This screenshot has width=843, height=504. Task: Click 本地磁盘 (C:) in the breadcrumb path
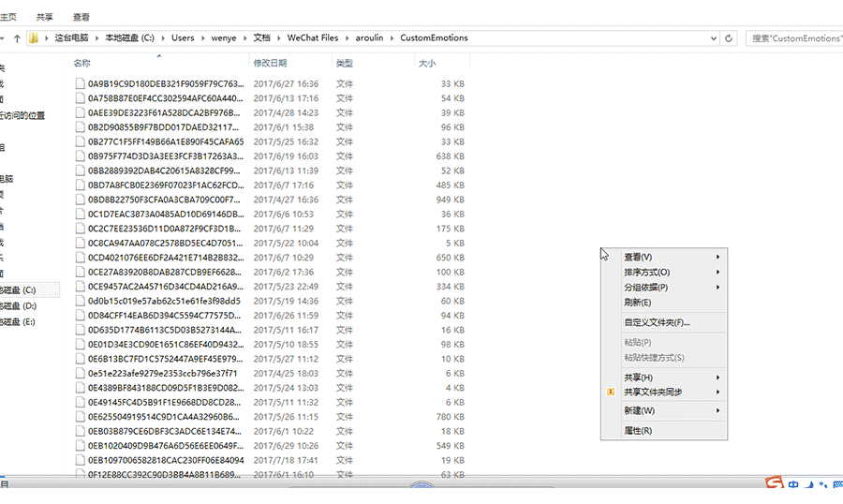pos(129,38)
